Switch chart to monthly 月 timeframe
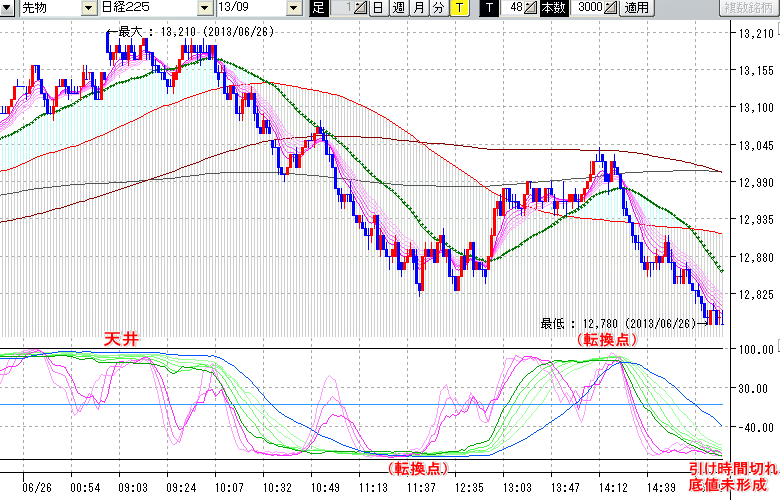The image size is (780, 500). (417, 8)
